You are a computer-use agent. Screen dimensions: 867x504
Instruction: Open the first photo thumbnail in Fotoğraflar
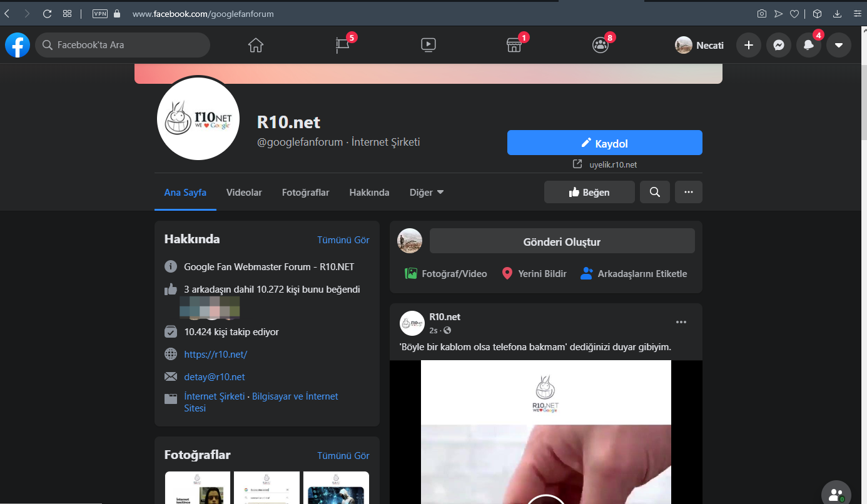pos(198,488)
